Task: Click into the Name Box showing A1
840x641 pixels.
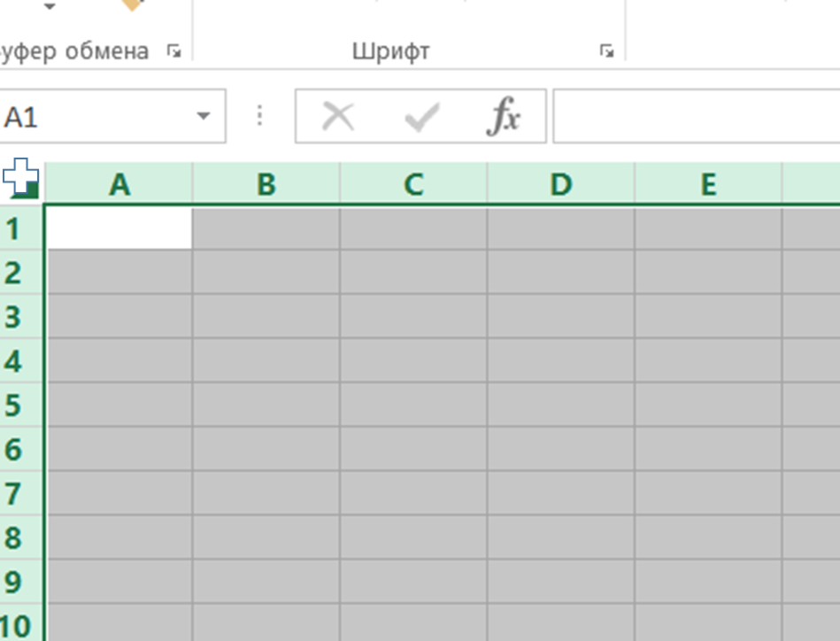Action: click(x=89, y=116)
